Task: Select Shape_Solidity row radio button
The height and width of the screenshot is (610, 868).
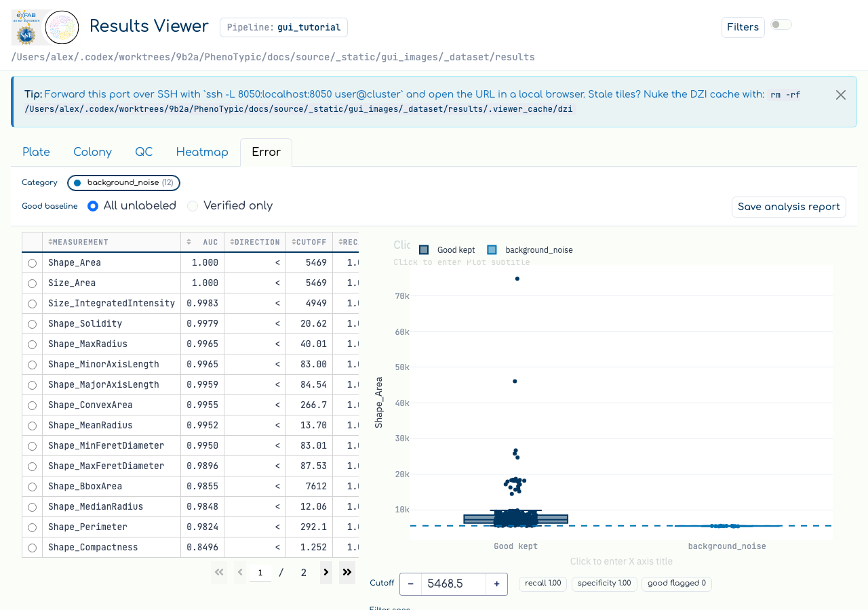Action: (32, 324)
